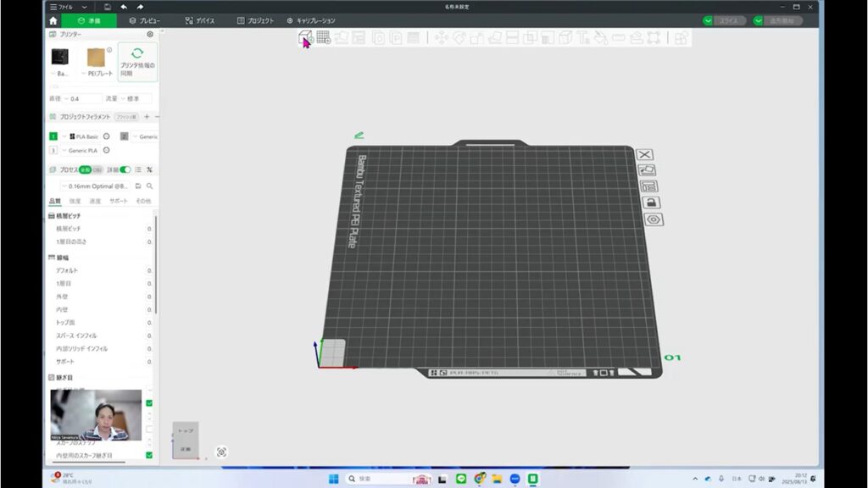The height and width of the screenshot is (488, 868).
Task: Select the その他 settings tab
Action: (x=143, y=201)
